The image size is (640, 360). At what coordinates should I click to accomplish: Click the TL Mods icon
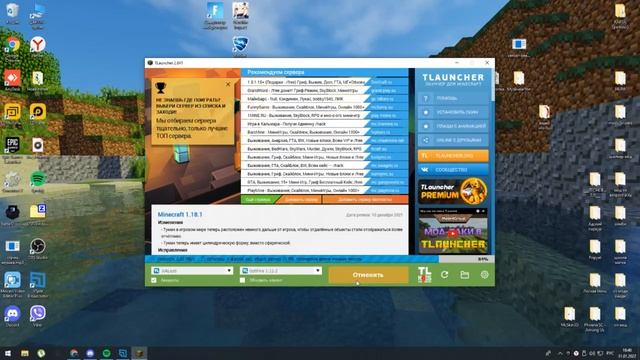pos(424,275)
